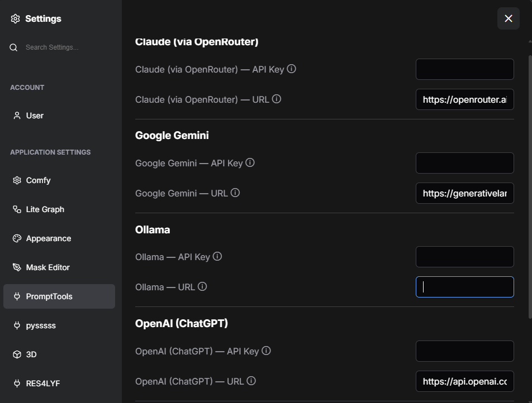This screenshot has width=532, height=403.
Task: Show info for Claude OpenRouter URL
Action: pos(277,99)
